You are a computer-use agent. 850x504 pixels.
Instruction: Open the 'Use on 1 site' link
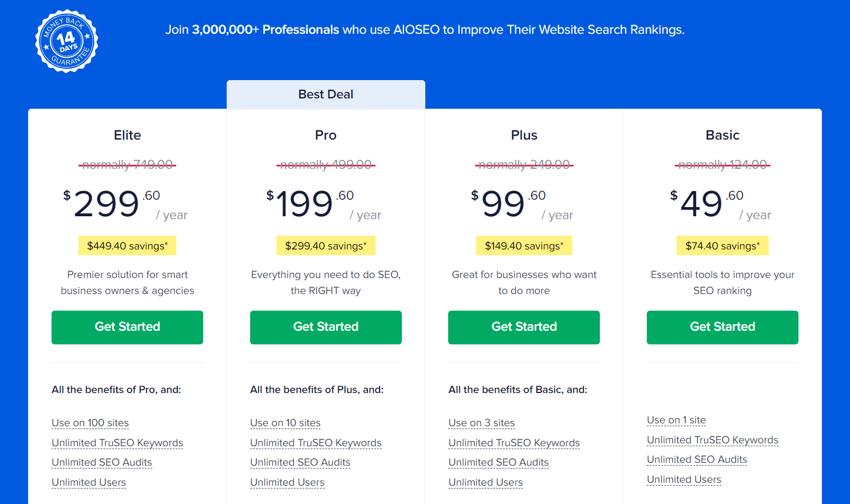676,420
